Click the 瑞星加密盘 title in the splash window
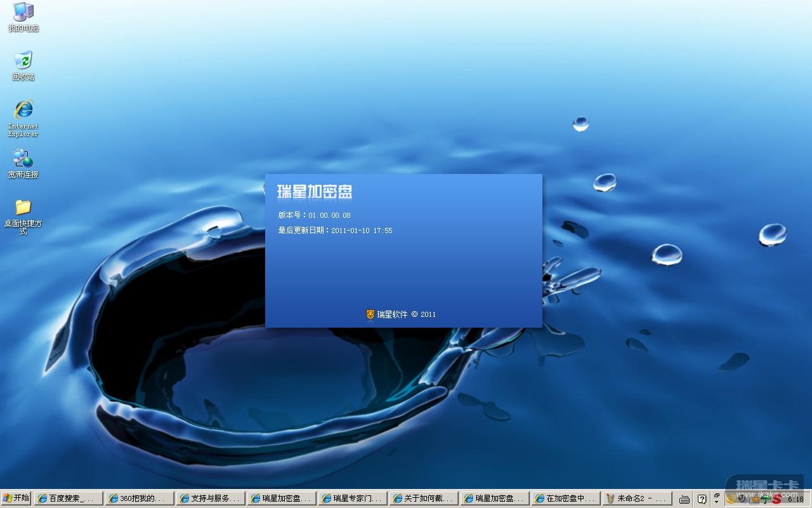Screen dimensions: 812x508 click(315, 191)
